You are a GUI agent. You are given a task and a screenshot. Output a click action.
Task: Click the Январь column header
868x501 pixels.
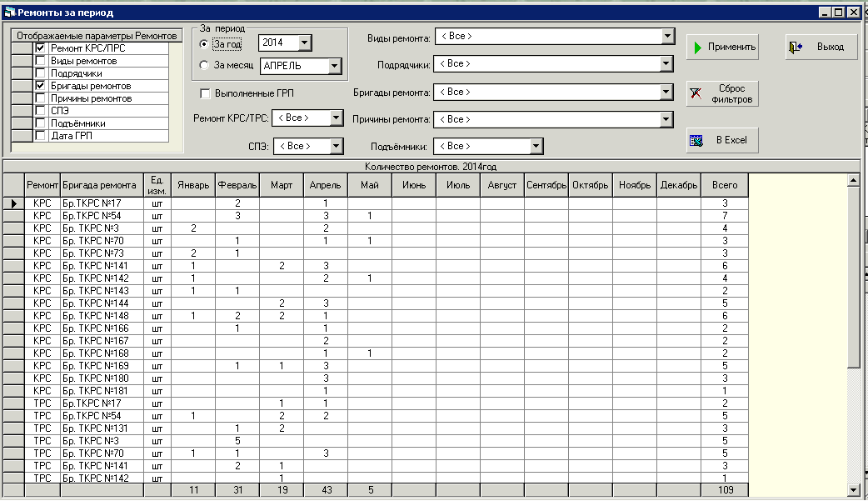click(x=193, y=185)
